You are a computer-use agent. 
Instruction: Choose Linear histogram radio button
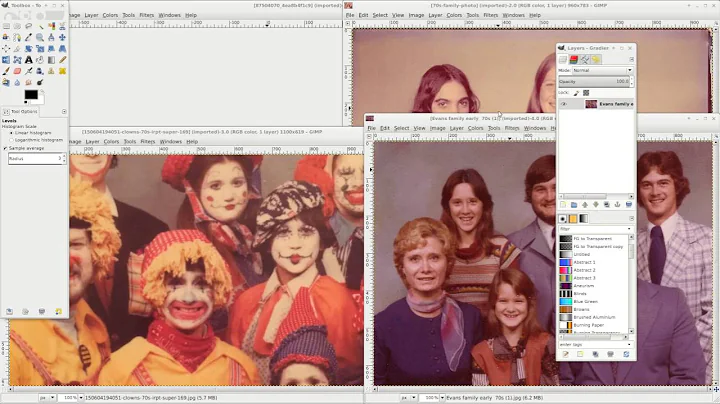point(11,133)
